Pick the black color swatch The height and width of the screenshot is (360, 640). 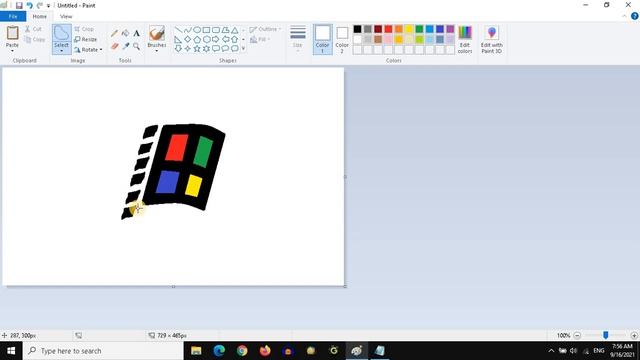pos(358,29)
